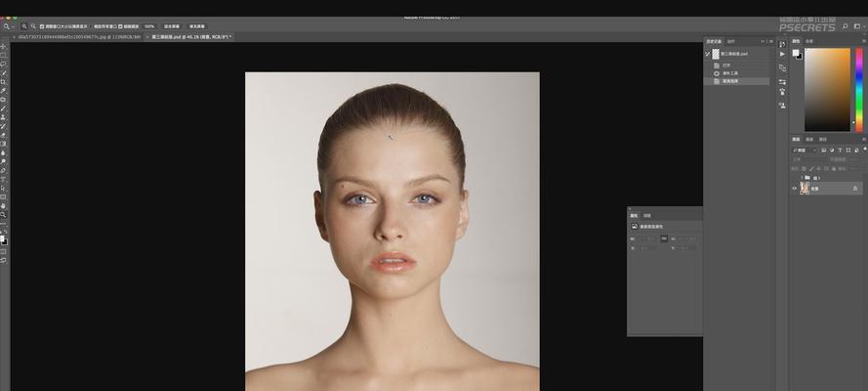
Task: Click toolbox foreground color swatch
Action: [2, 239]
